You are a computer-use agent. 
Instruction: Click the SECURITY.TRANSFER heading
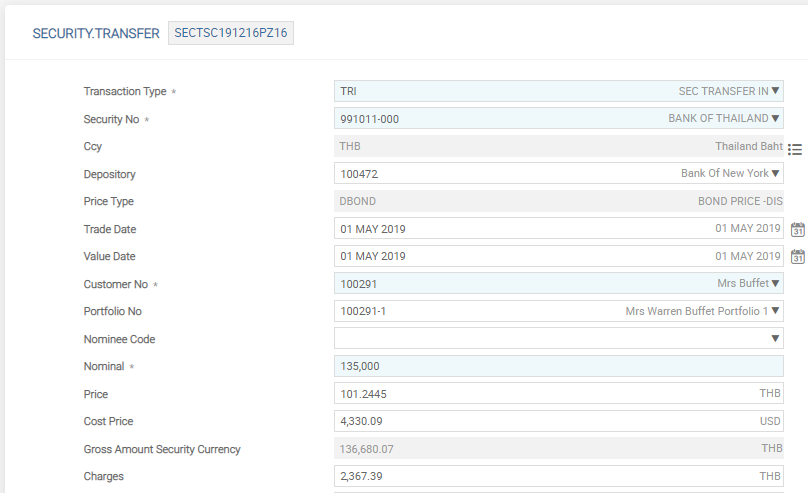point(96,34)
